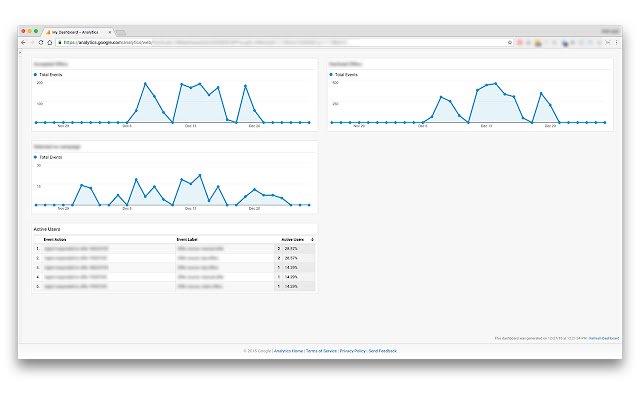
Task: Open the browser home page icon
Action: click(x=50, y=42)
